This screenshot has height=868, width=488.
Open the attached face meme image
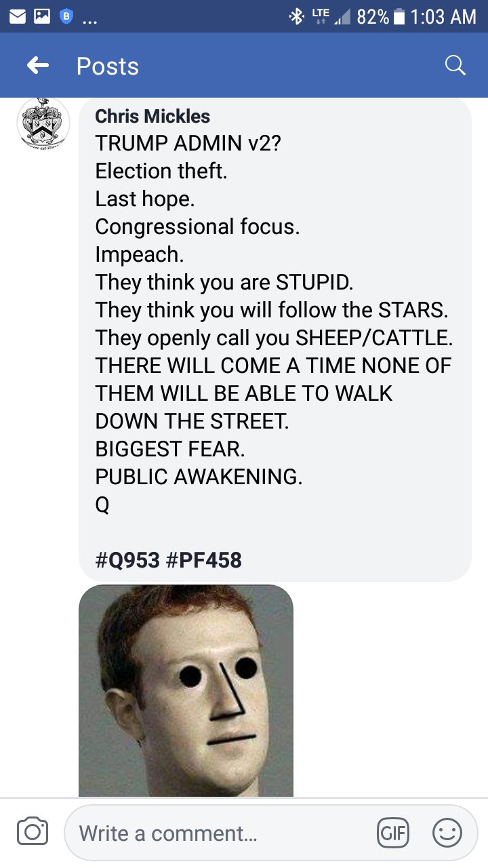tap(186, 690)
